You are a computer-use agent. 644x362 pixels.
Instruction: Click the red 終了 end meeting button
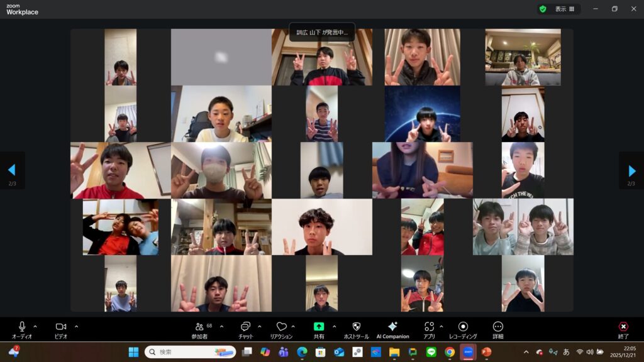pos(623,327)
